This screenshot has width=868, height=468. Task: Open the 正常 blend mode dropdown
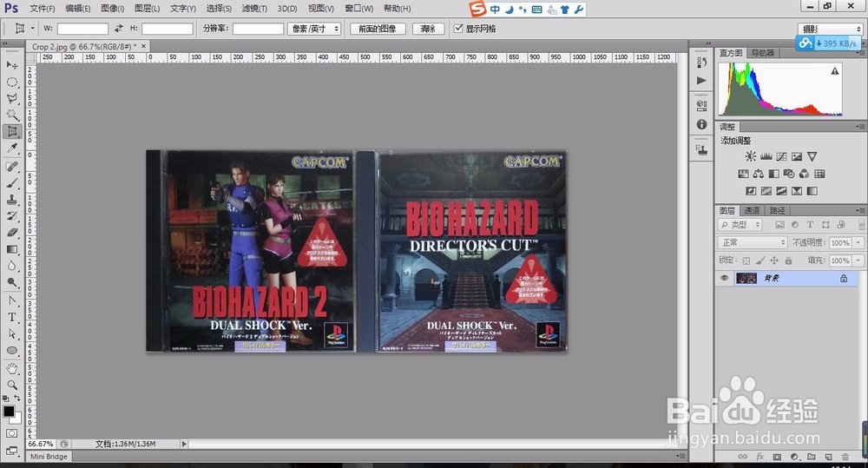click(x=753, y=242)
